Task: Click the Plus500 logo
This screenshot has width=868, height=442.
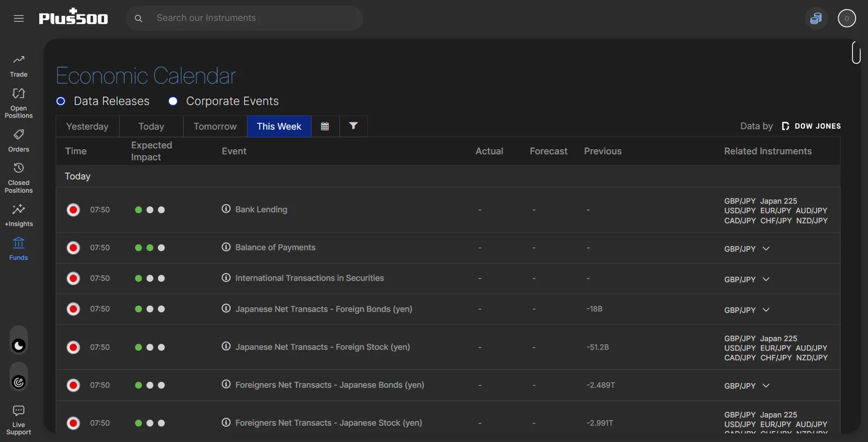Action: (73, 17)
